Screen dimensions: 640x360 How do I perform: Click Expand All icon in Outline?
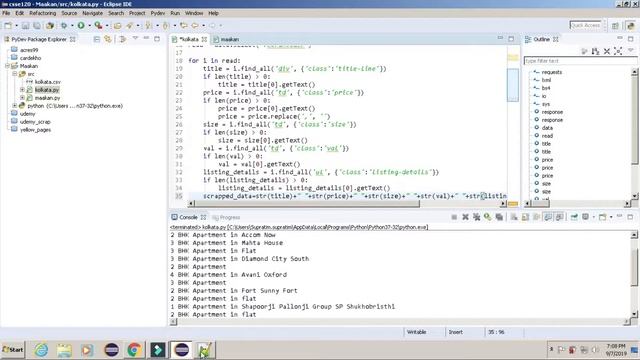click(618, 51)
